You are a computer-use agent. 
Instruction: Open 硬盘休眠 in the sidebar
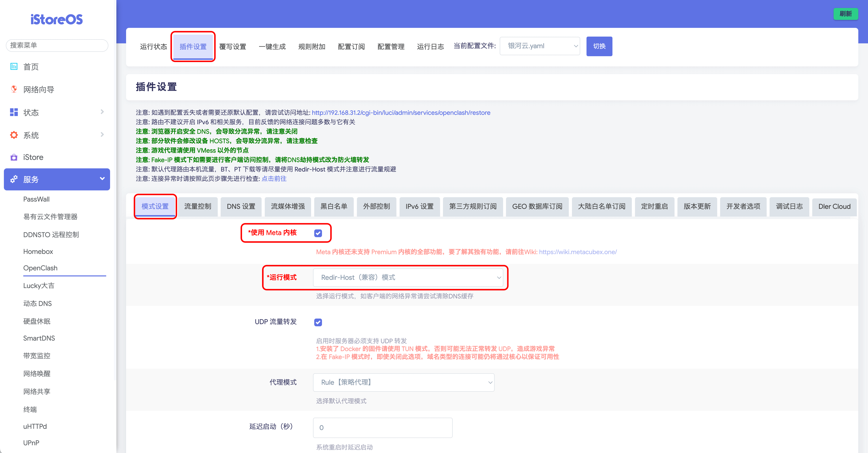tap(37, 321)
